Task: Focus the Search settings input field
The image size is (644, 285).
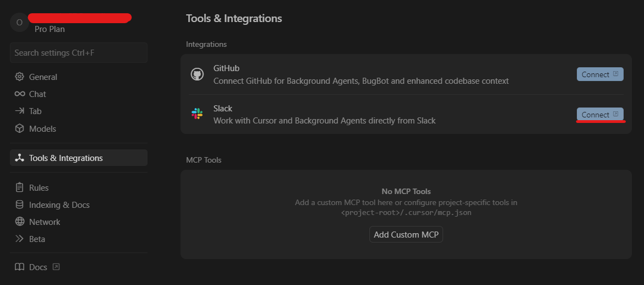Action: click(x=78, y=53)
